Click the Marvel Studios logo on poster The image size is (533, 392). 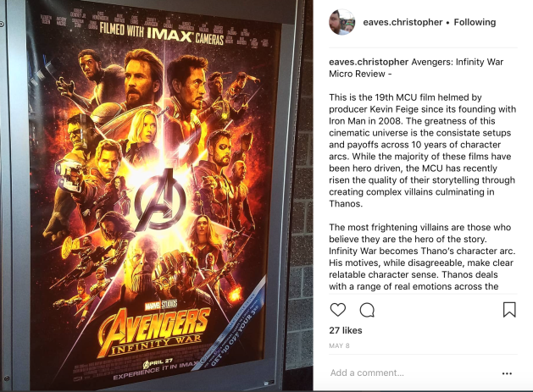coord(160,304)
